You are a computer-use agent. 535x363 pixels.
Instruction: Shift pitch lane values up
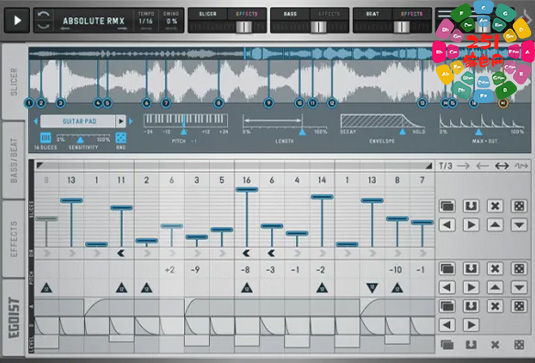(495, 287)
